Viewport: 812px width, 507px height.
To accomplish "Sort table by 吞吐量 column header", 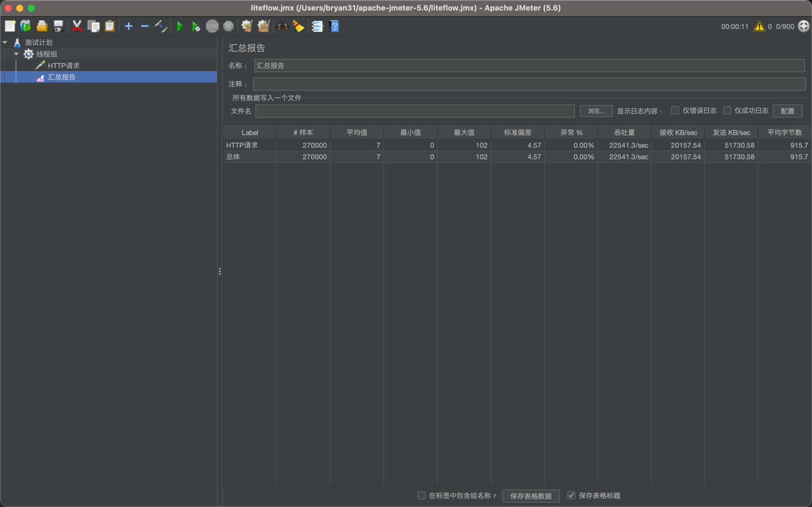I will coord(624,133).
